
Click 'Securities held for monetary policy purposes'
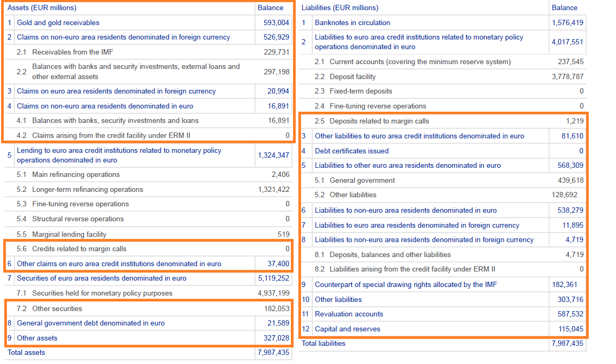(x=102, y=293)
